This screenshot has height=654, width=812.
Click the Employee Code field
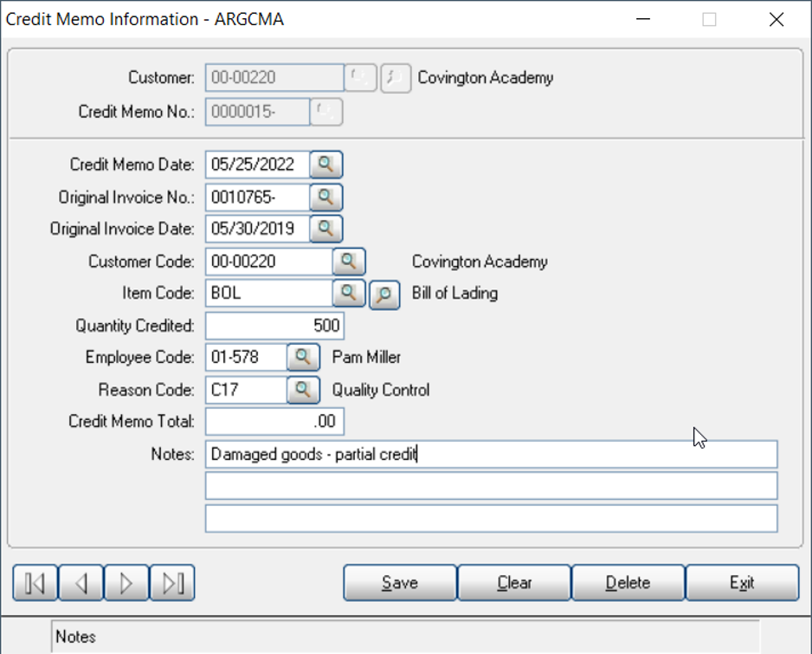click(x=246, y=357)
